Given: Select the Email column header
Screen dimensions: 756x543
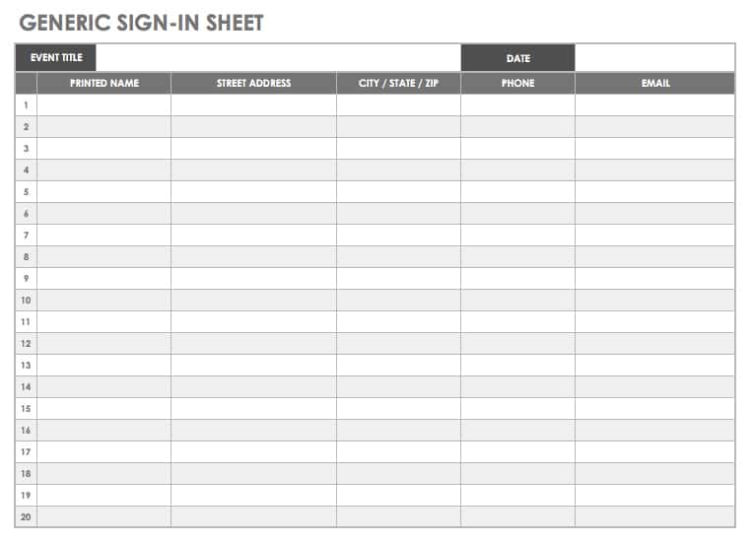Looking at the screenshot, I should pos(654,84).
